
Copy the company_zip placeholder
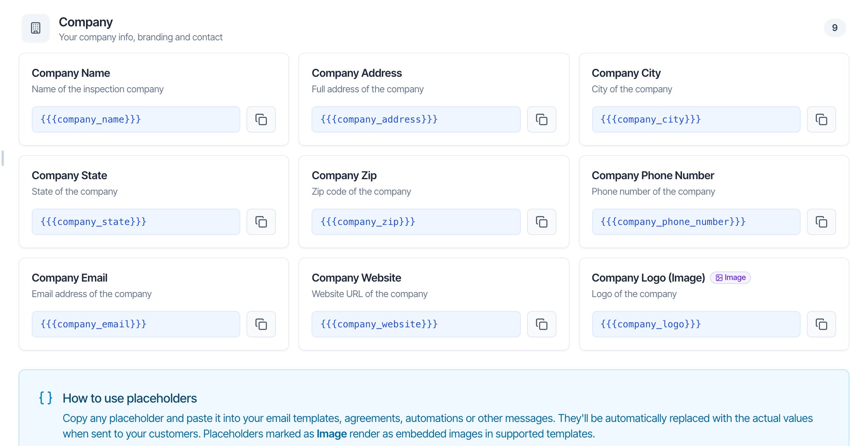pos(541,222)
